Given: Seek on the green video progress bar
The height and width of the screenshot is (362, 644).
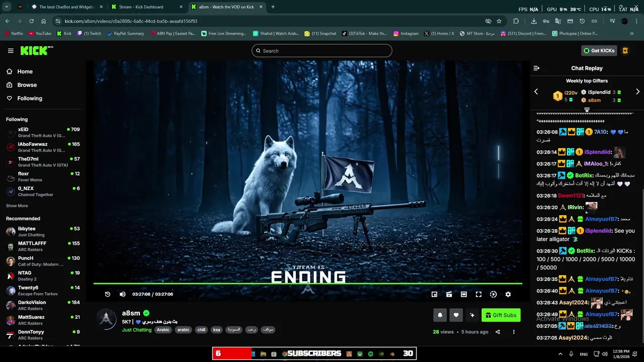Looking at the screenshot, I should pos(308,284).
